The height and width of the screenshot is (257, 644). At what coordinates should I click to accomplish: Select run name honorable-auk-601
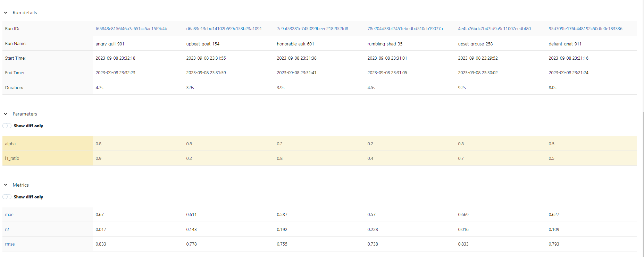295,44
